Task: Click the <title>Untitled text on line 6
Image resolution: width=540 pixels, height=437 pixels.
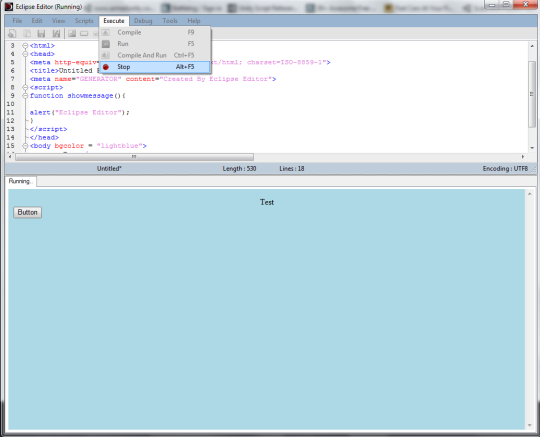Action: [x=61, y=71]
